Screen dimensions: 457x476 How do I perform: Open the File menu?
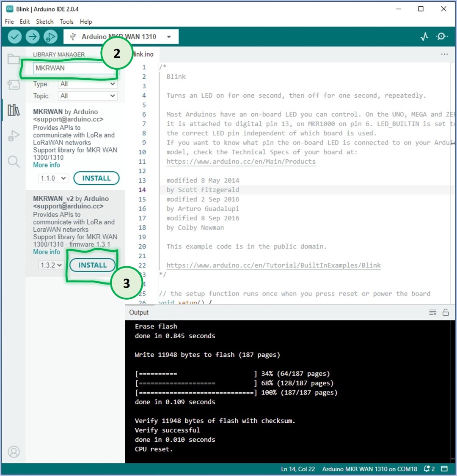[9, 22]
